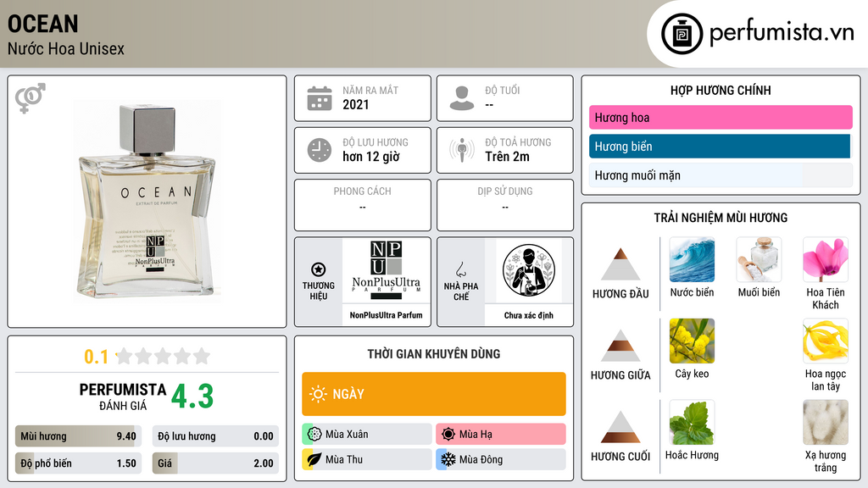
Task: Click the clock icon beside Độ lưu hương
Action: [x=320, y=150]
